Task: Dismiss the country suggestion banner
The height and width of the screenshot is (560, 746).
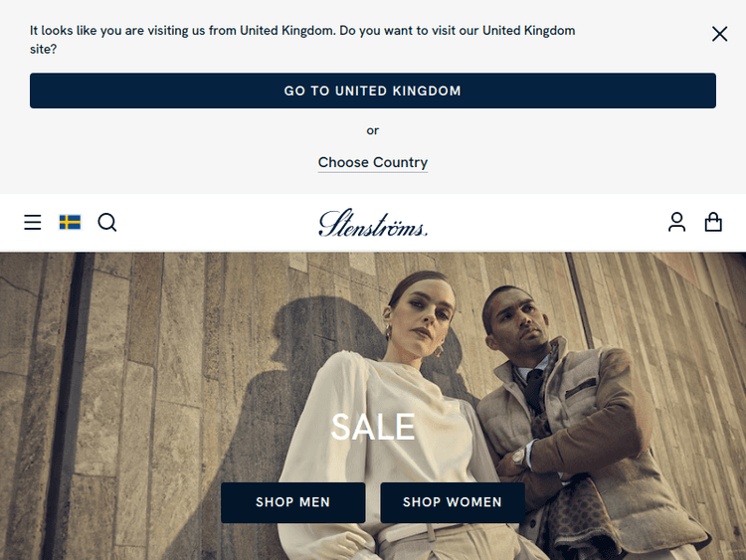Action: [x=719, y=34]
